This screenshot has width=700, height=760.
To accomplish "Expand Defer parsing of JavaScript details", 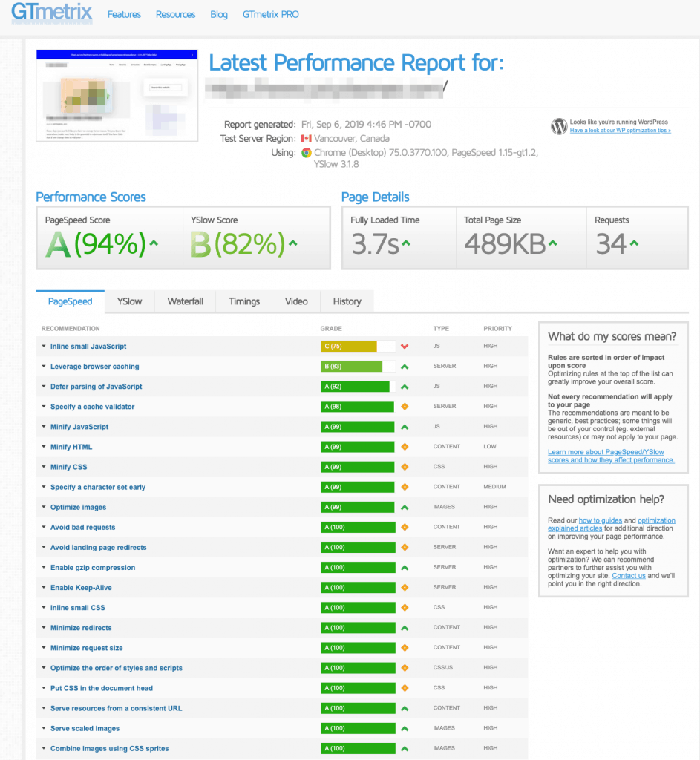I will click(44, 387).
